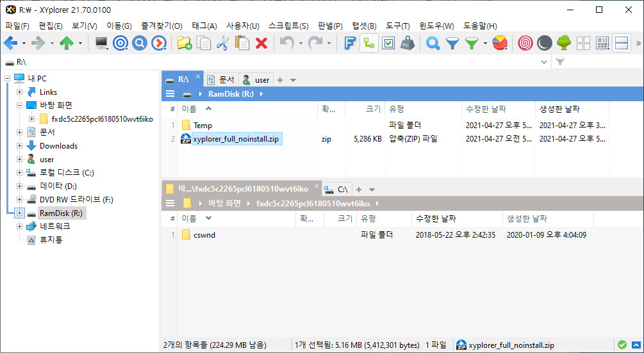Click the thumbnails grid icon
The image size is (644, 353).
583,43
